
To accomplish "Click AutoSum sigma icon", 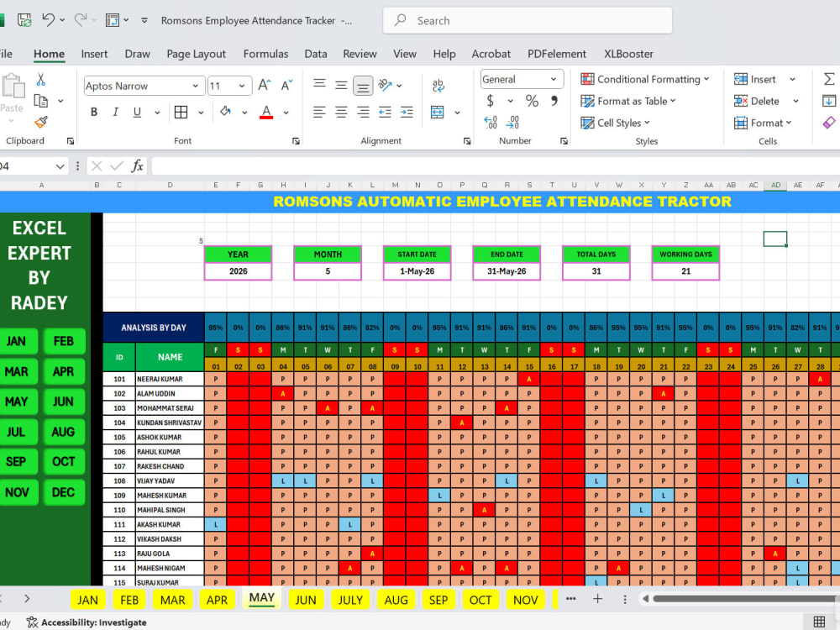I will point(829,79).
